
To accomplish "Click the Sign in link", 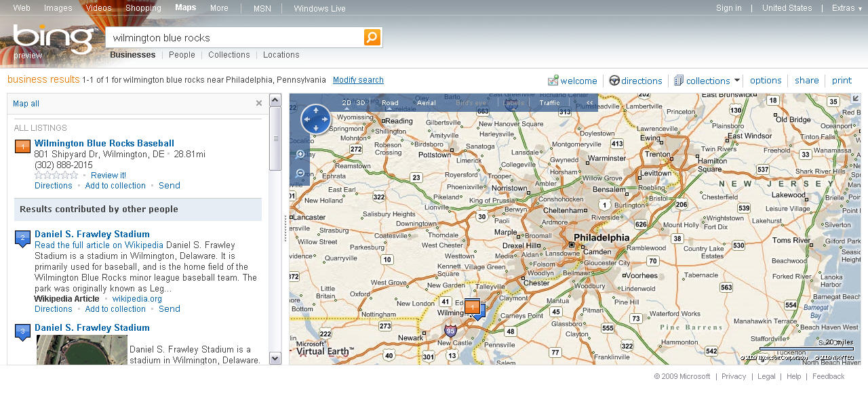I will click(x=729, y=8).
